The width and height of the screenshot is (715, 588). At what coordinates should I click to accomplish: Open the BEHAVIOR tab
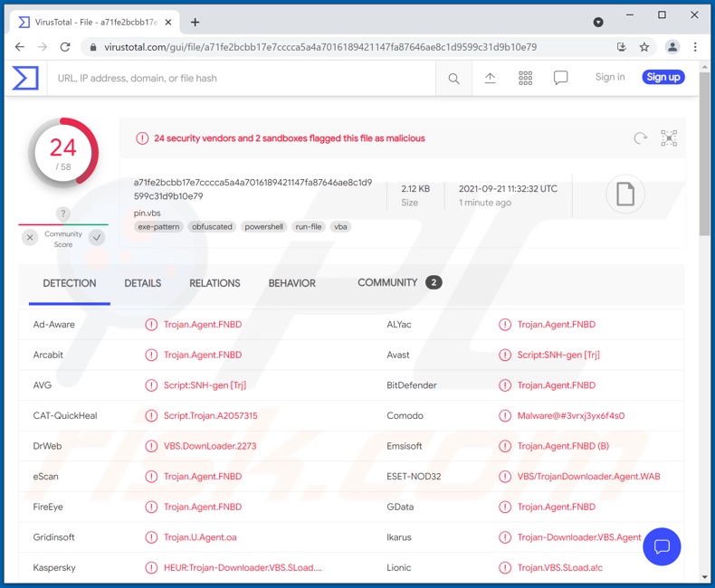click(291, 283)
